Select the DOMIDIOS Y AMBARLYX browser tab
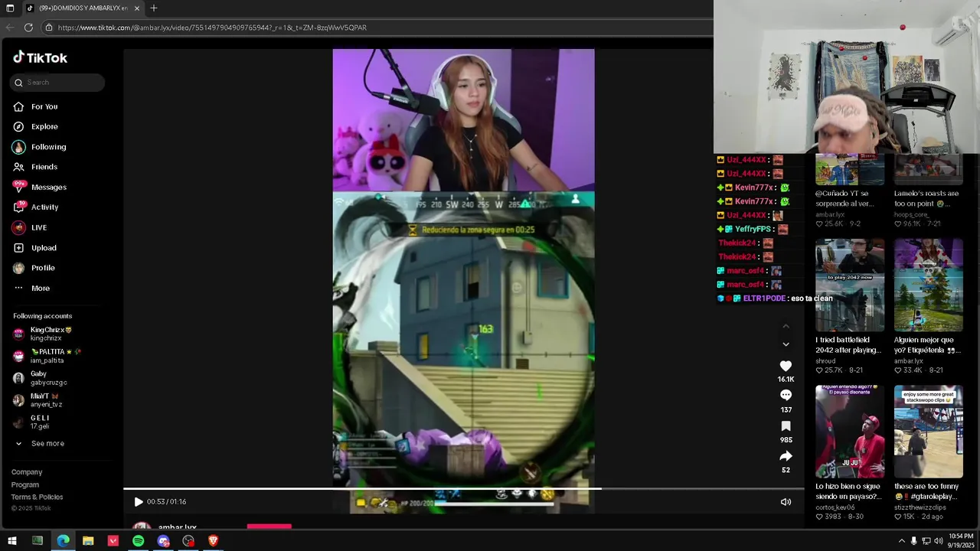980x551 pixels. [x=83, y=8]
